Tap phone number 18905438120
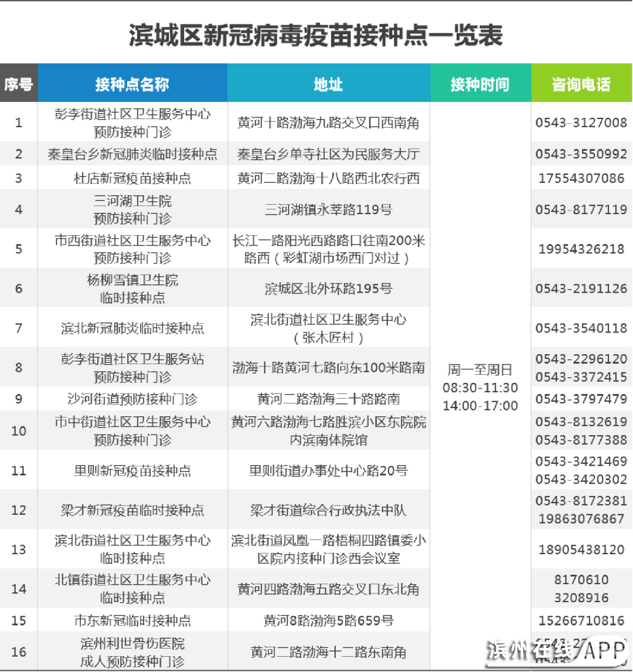Image resolution: width=633 pixels, height=672 pixels. 581,549
